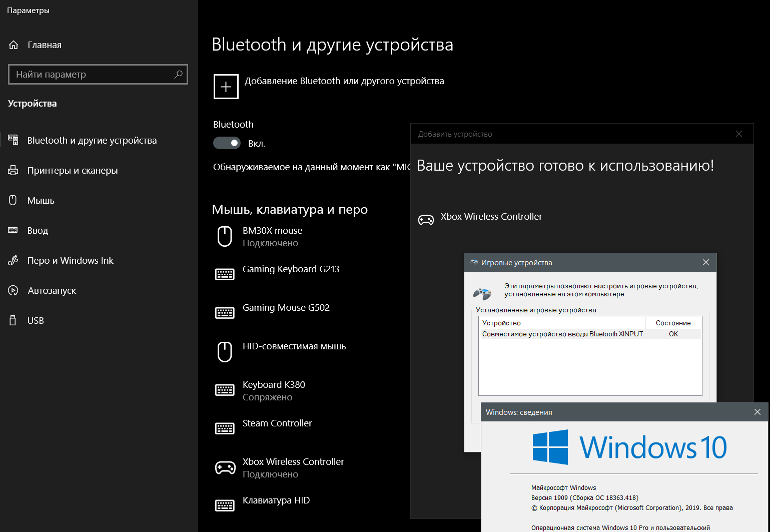This screenshot has width=770, height=532.
Task: Select Bluetooth и другие устройства in sidebar
Action: (x=92, y=140)
